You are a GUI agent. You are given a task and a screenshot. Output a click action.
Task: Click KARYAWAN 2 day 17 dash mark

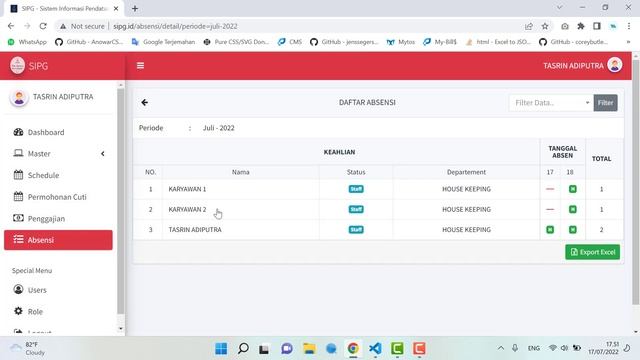pos(550,209)
